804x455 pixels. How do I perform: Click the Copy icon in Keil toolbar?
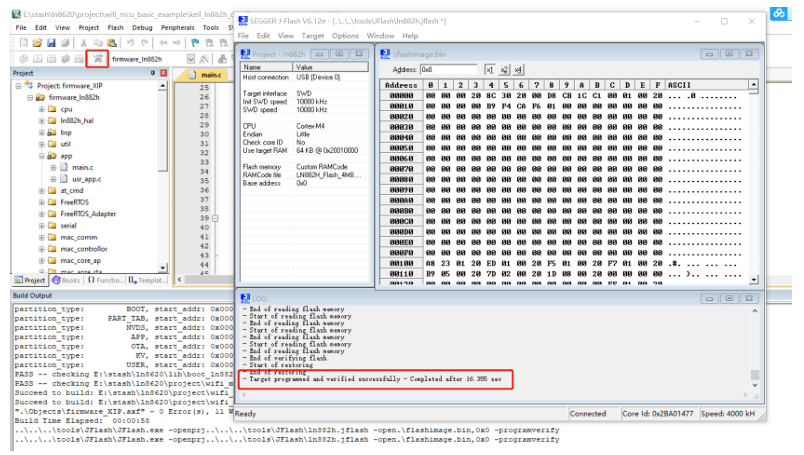click(97, 43)
